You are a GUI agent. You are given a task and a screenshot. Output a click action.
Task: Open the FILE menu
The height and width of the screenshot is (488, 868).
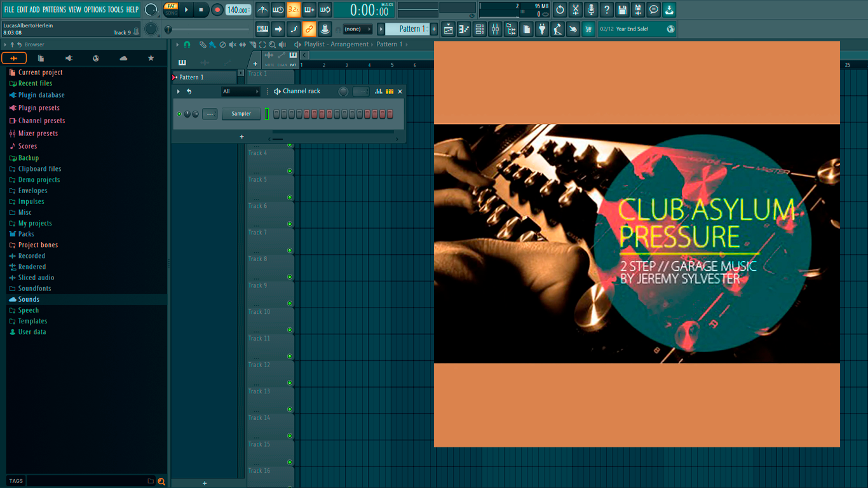pos(9,10)
